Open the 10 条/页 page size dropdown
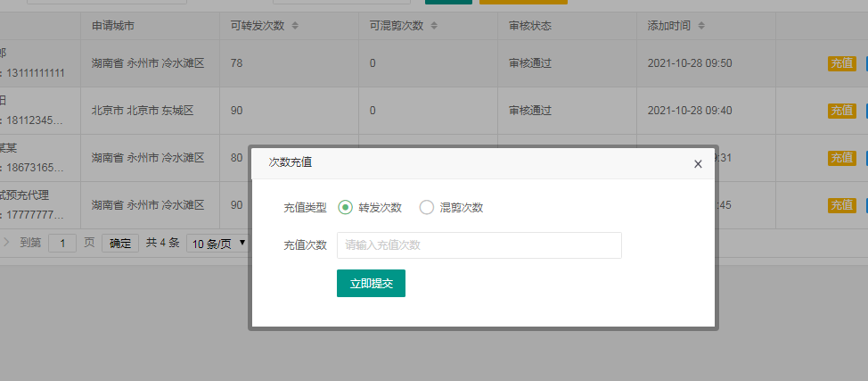Viewport: 868px width, 381px height. 217,244
